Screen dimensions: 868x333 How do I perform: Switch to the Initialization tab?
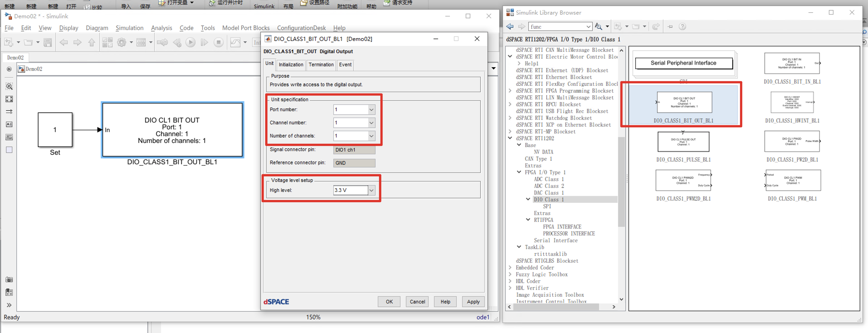click(291, 65)
